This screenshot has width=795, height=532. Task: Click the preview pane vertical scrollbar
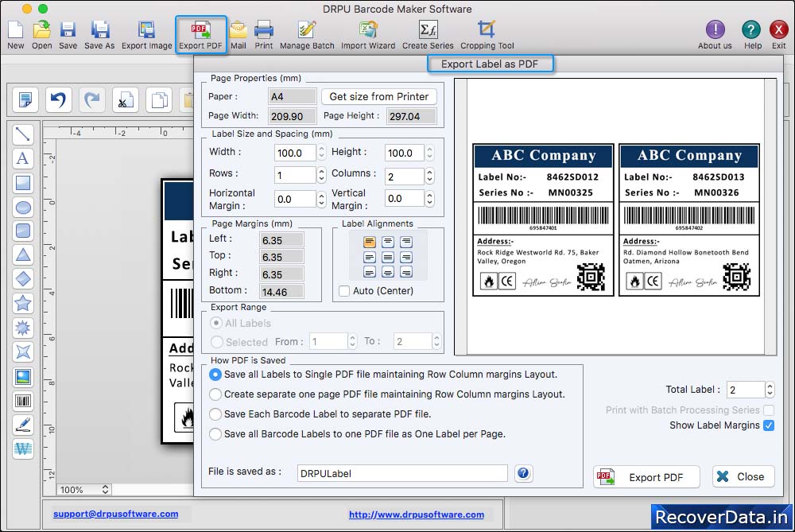tap(770, 217)
